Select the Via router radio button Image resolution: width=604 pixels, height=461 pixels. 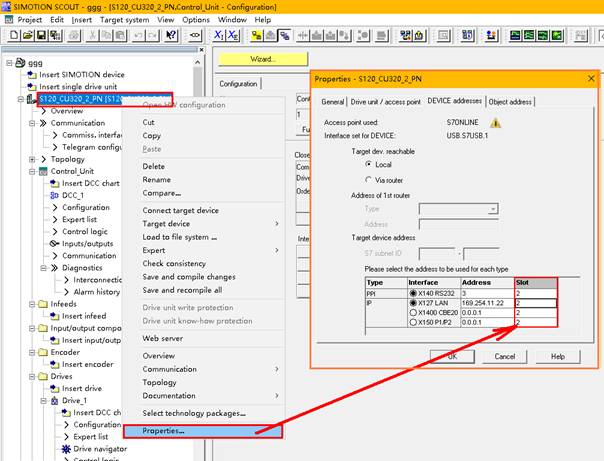[x=370, y=182]
